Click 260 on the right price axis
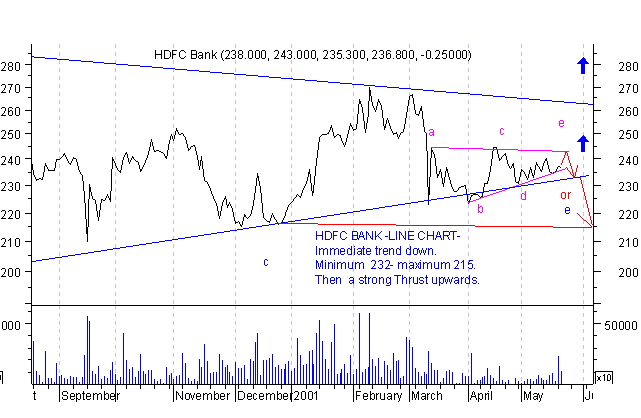The image size is (641, 418). coord(628,112)
